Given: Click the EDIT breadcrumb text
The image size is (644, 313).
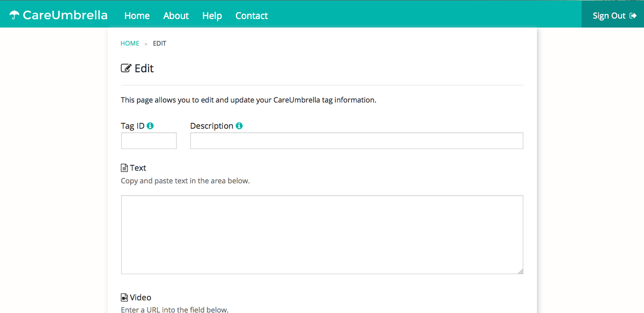Looking at the screenshot, I should [x=160, y=43].
